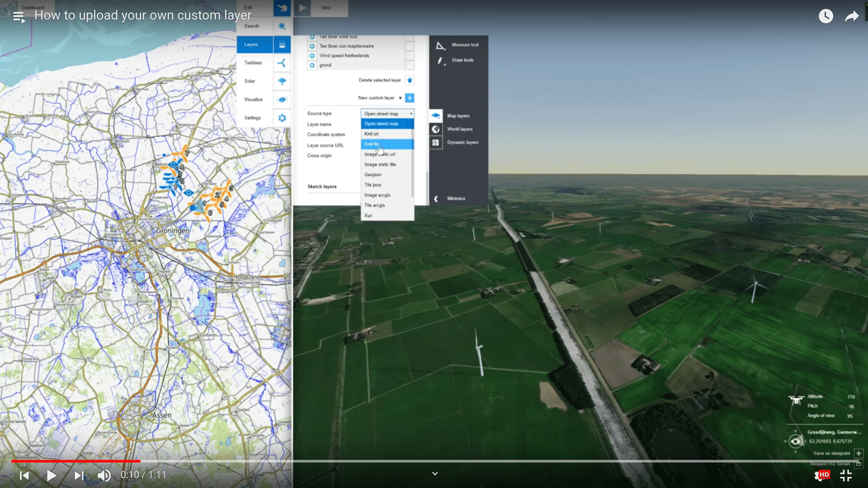
Task: Select Image static file option
Action: click(387, 165)
